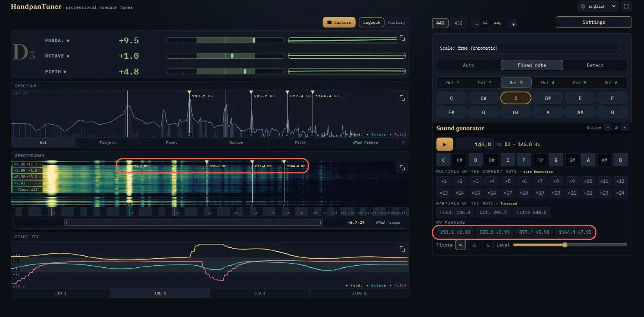Adjust the Level volume slider

click(570, 245)
